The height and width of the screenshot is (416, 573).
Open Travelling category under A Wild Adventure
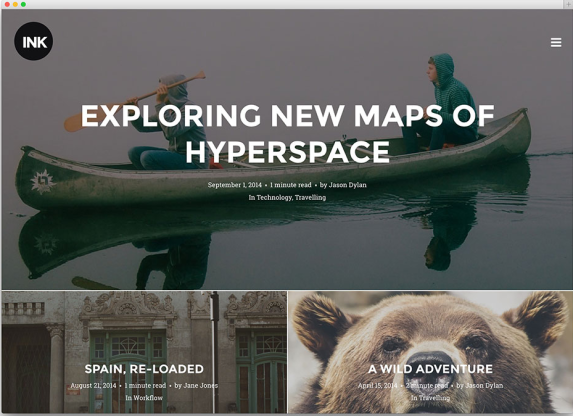(434, 398)
